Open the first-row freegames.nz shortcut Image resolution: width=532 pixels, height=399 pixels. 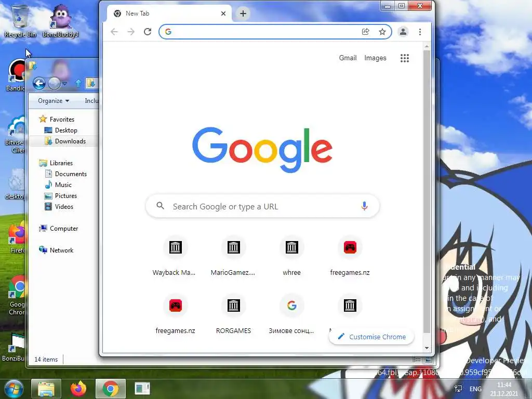point(350,257)
